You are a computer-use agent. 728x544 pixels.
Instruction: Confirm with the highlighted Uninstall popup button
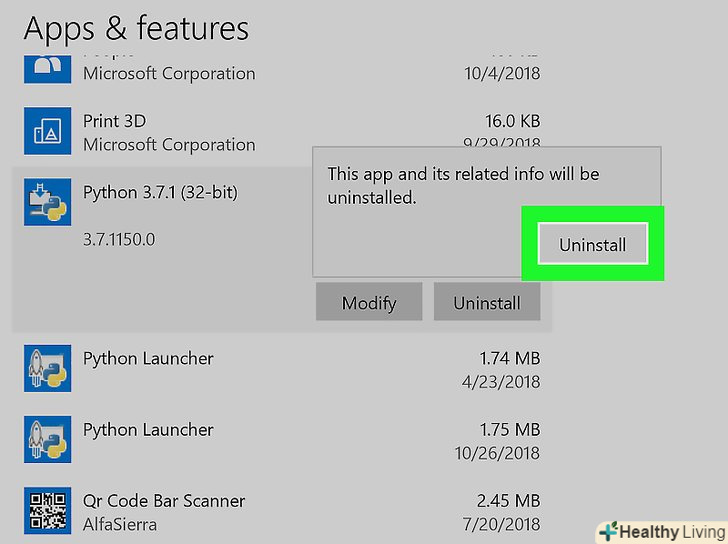(x=592, y=244)
